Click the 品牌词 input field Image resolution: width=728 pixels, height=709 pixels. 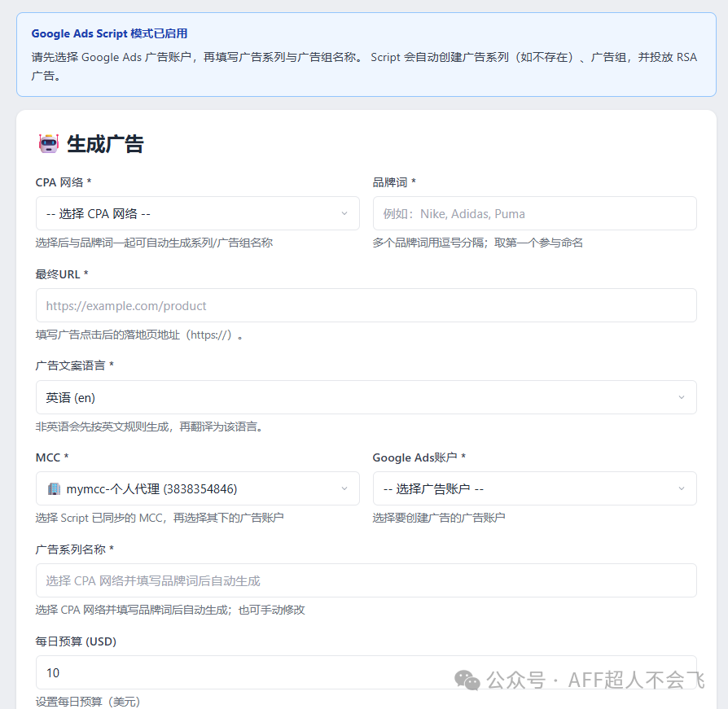click(535, 213)
